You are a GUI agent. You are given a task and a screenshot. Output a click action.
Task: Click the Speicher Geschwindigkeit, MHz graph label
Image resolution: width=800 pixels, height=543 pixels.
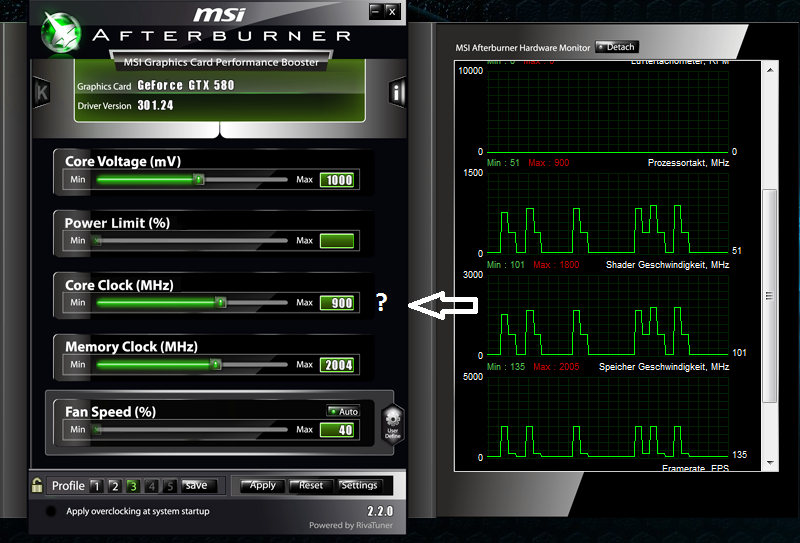pos(664,367)
